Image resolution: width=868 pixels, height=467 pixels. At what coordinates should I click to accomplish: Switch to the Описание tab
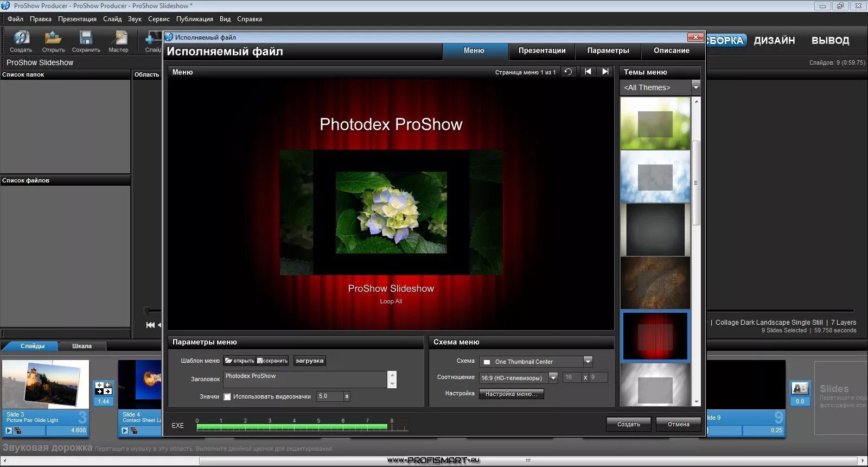click(x=672, y=51)
